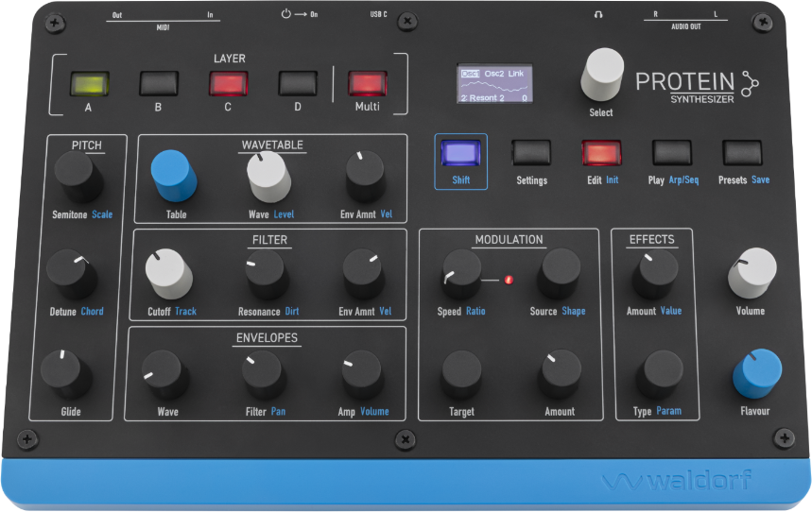Enable the Multi layer button
Viewport: 812px width, 512px height.
[368, 83]
